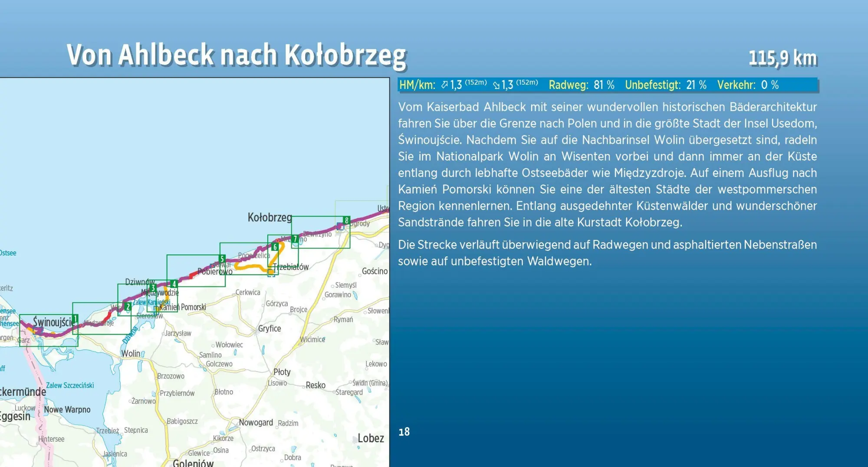
Task: Click the Radzim label on the map
Action: (x=288, y=423)
